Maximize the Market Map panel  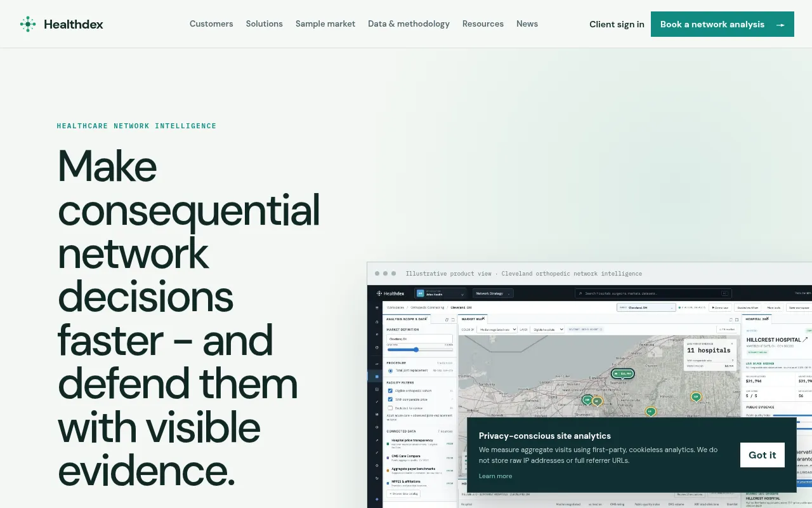coord(737,319)
